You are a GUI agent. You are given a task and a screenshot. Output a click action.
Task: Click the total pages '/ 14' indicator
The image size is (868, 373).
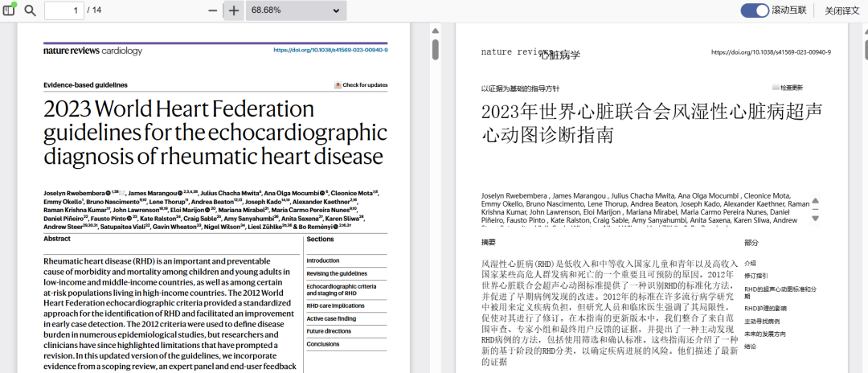click(x=94, y=10)
